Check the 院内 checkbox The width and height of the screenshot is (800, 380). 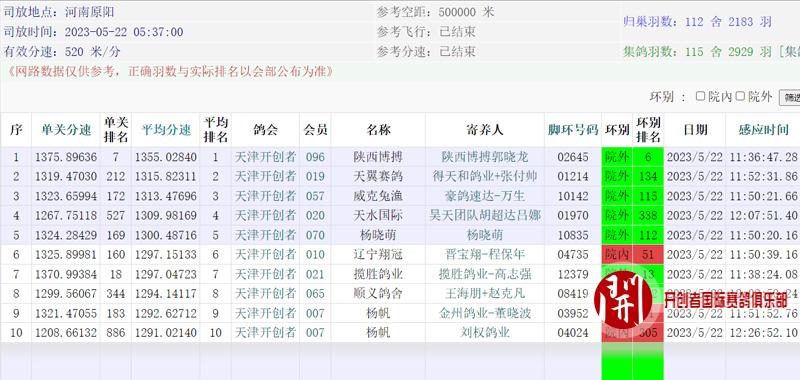[x=701, y=96]
